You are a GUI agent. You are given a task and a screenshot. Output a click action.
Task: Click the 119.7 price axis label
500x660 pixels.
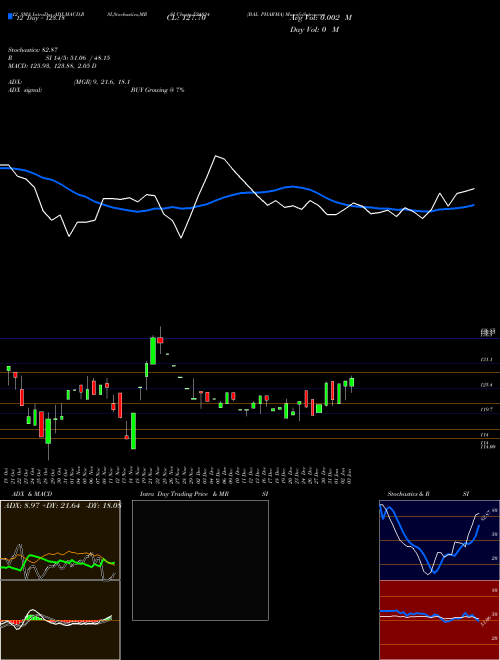pos(487,409)
